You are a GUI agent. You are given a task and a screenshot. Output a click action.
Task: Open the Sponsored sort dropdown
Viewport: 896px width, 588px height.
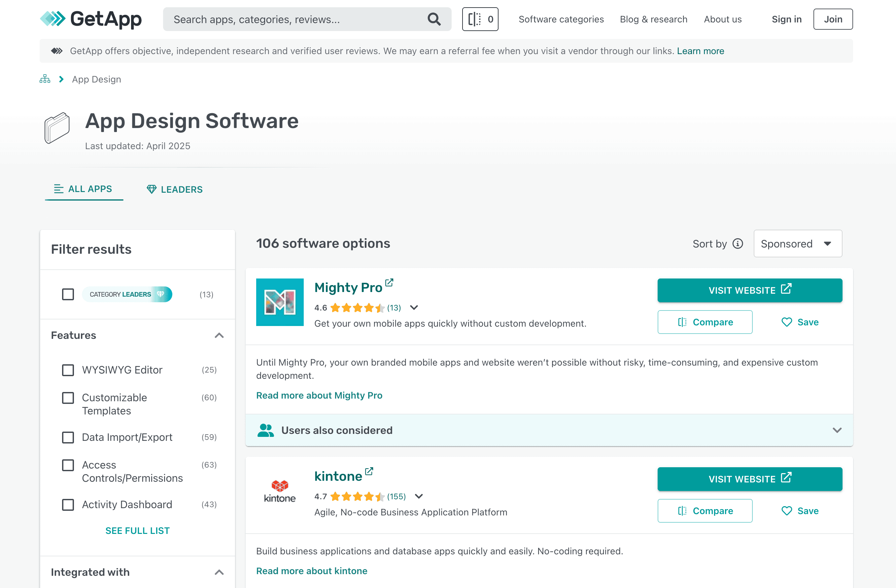point(797,244)
